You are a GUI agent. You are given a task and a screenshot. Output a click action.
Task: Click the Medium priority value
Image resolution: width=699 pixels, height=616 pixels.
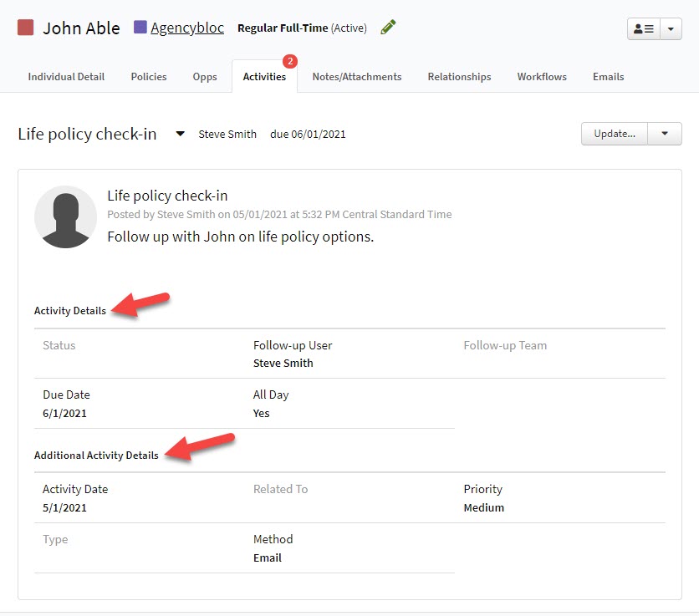click(483, 507)
